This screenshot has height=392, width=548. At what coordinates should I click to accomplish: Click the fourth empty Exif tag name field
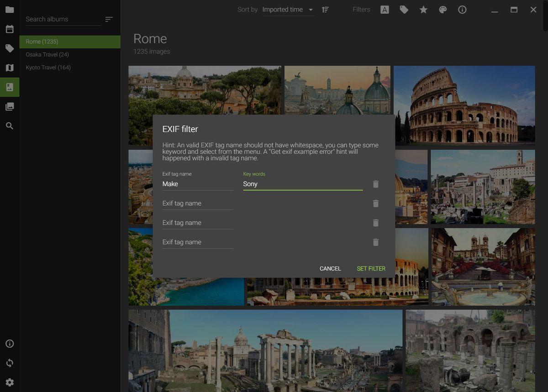pyautogui.click(x=198, y=242)
